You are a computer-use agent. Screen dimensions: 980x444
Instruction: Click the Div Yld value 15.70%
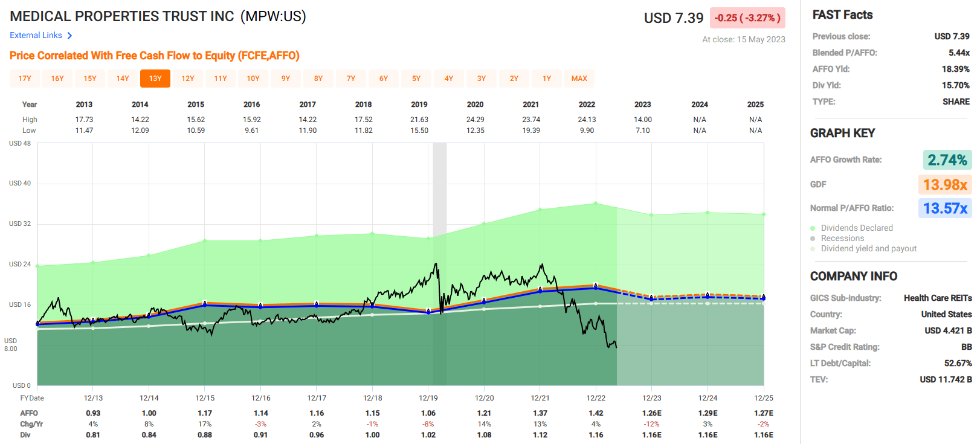(956, 85)
